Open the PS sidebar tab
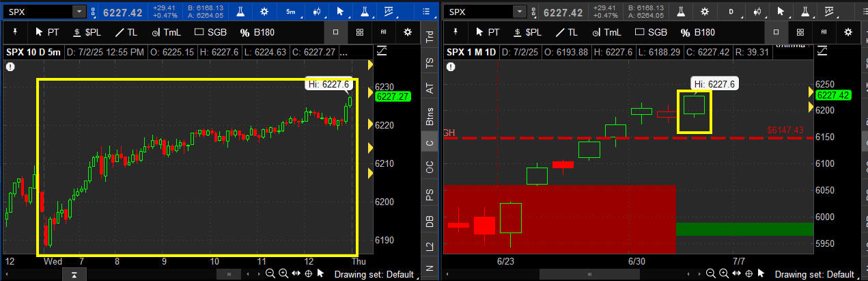 tap(430, 195)
